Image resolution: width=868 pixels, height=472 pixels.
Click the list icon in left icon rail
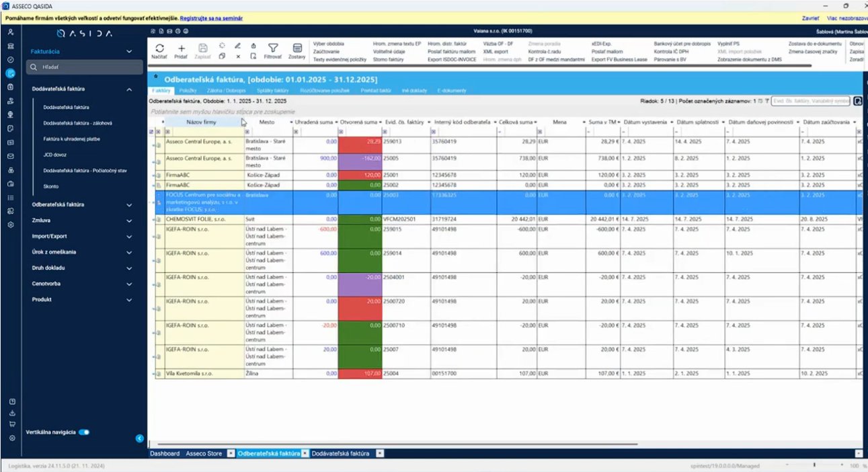point(10,198)
